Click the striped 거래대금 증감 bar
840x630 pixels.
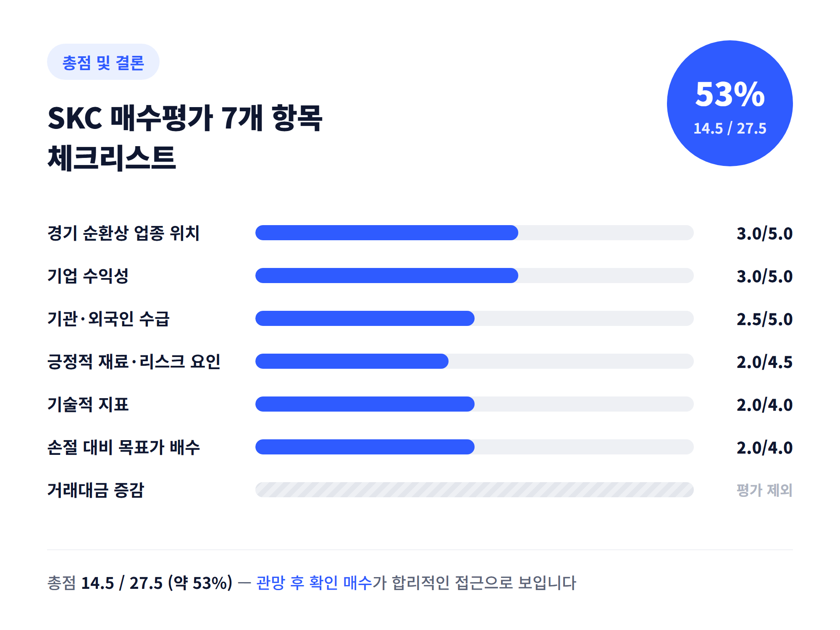tap(474, 490)
